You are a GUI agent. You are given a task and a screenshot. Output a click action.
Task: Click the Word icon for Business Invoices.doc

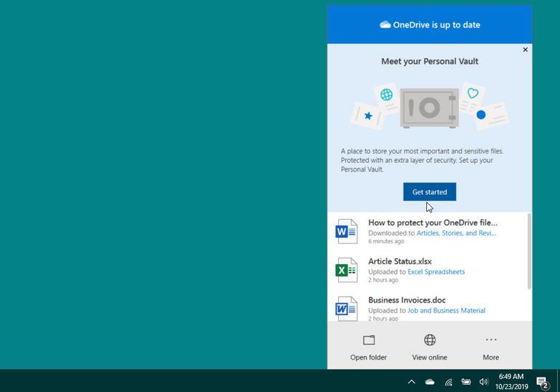coord(346,308)
